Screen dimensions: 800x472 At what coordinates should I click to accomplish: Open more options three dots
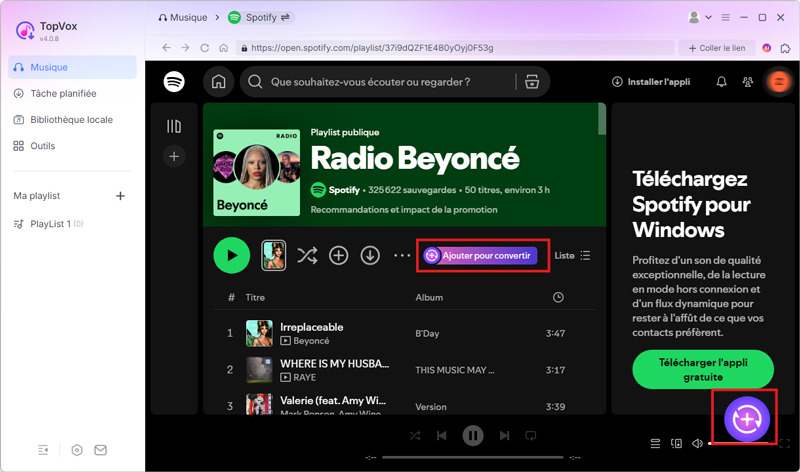pos(402,255)
